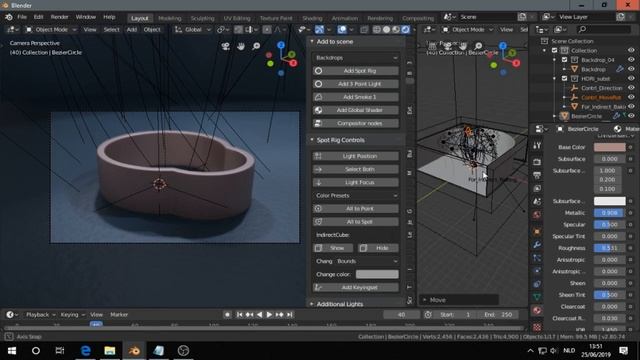This screenshot has width=640, height=360.
Task: Uncheck the HDRI_subst checkbox in outliner
Action: tap(564, 78)
